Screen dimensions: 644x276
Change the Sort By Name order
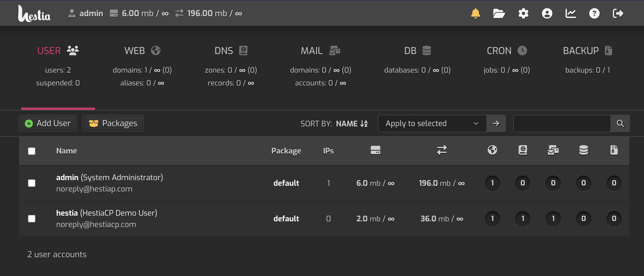click(x=352, y=124)
